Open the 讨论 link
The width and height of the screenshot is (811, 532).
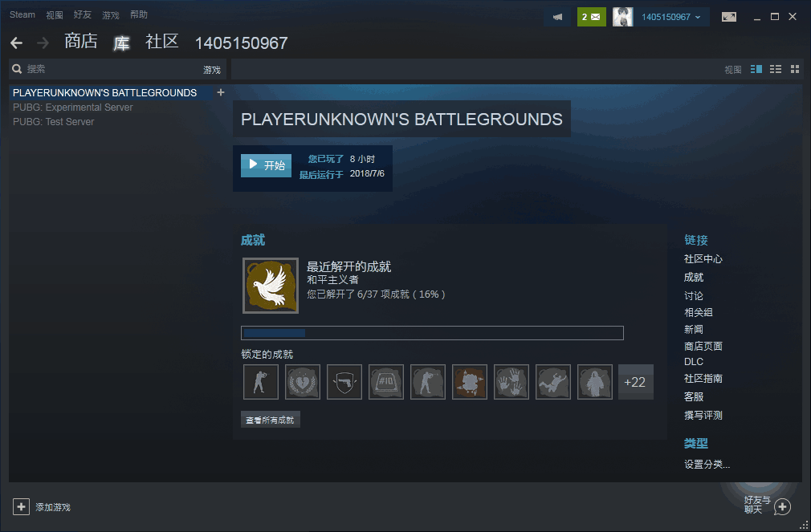[694, 295]
